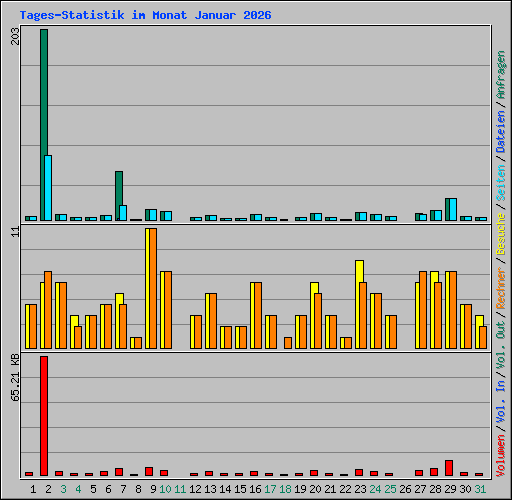The image size is (512, 500).
Task: Click the title 'Tages-Statistik im Monat Januar 2026'
Action: [145, 15]
